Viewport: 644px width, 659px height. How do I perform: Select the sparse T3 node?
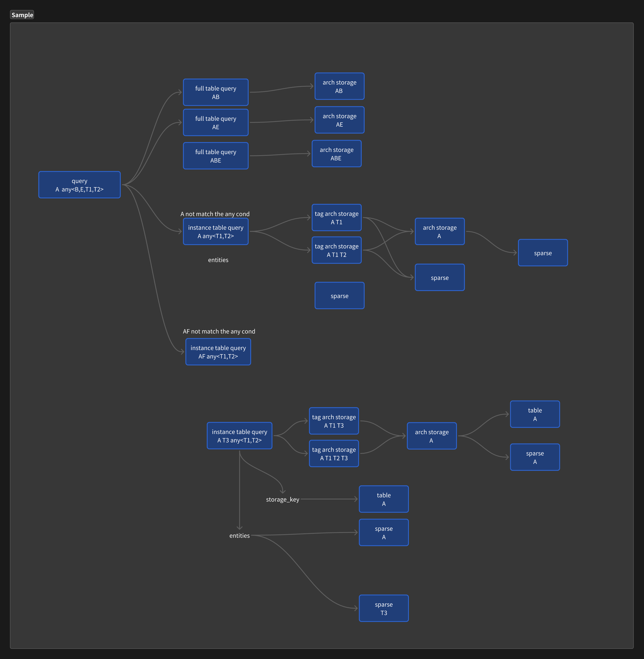384,608
